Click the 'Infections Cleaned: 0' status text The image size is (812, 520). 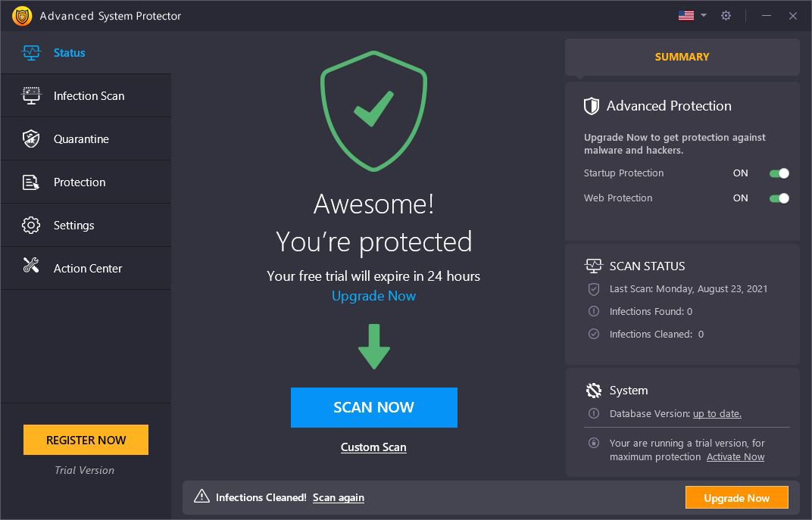657,335
